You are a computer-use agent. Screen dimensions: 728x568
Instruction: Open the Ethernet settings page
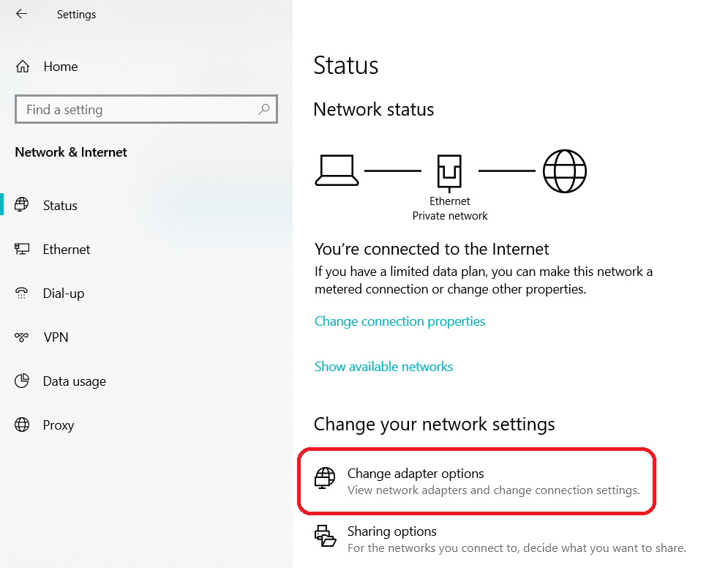point(67,250)
